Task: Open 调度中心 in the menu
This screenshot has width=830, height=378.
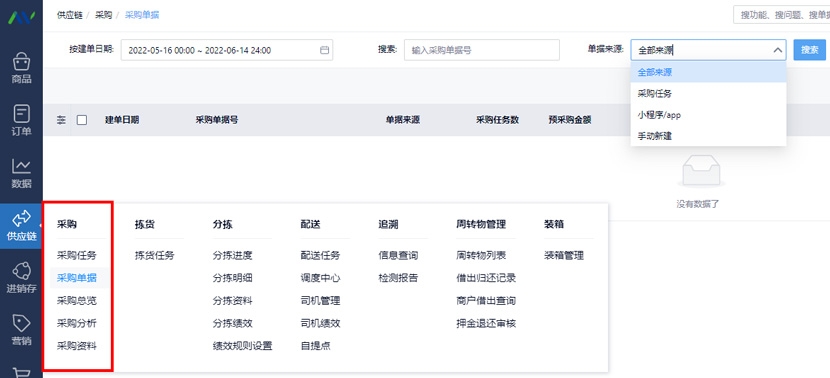Action: 320,278
